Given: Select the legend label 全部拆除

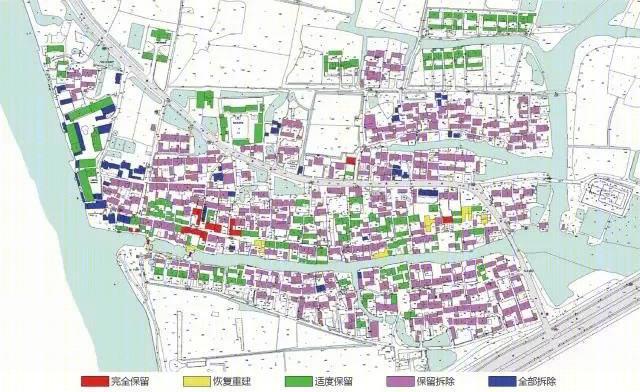Looking at the screenshot, I should [x=537, y=382].
